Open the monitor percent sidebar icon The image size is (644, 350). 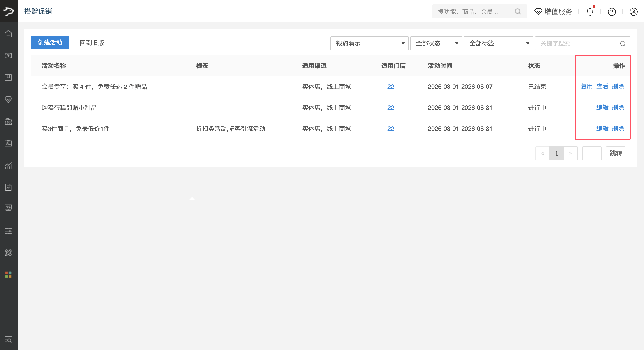click(9, 208)
